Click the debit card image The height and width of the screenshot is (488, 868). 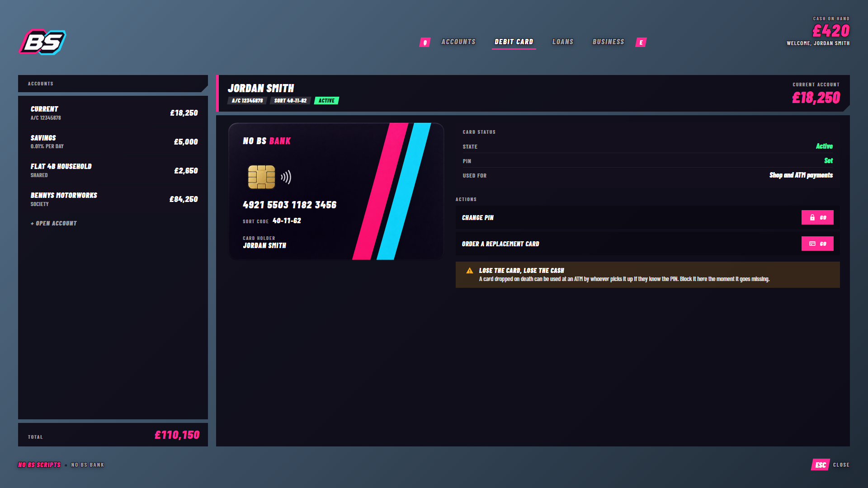tap(336, 191)
